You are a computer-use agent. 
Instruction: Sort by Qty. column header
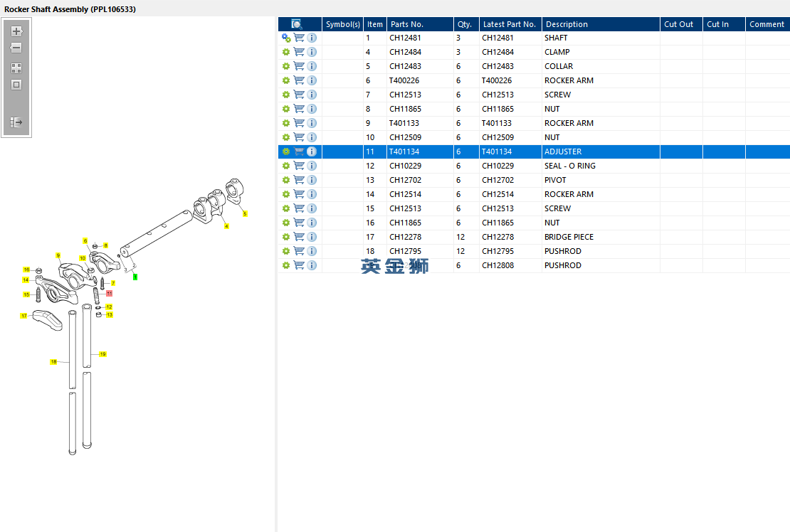466,24
